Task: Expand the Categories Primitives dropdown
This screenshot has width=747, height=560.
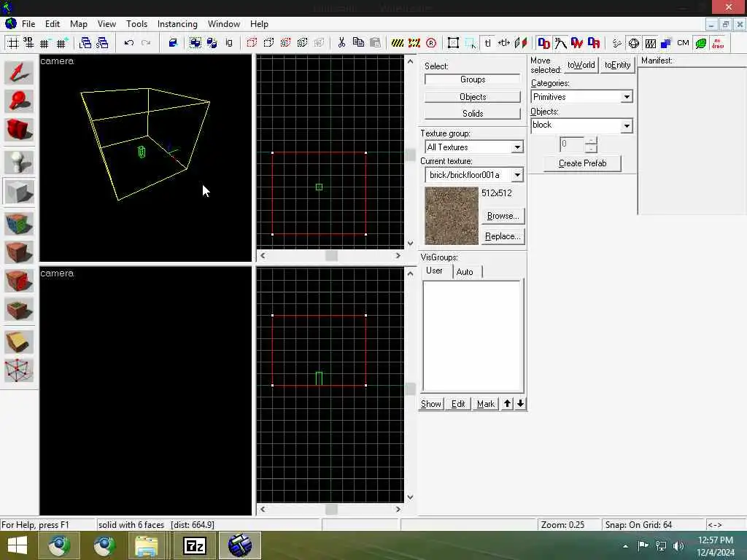Action: click(x=627, y=97)
